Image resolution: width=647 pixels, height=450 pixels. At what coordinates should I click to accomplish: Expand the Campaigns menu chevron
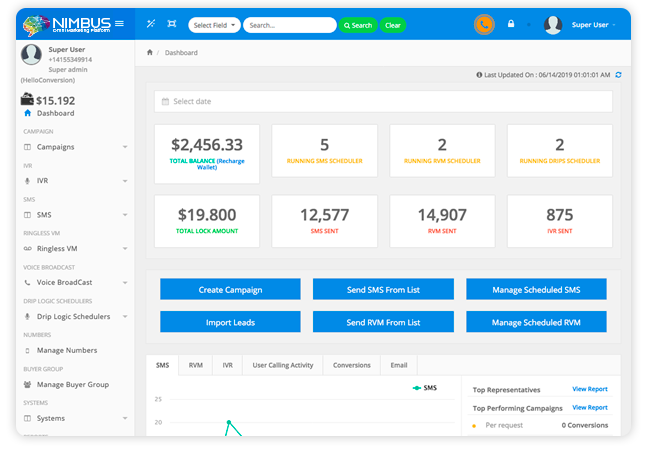tap(125, 147)
